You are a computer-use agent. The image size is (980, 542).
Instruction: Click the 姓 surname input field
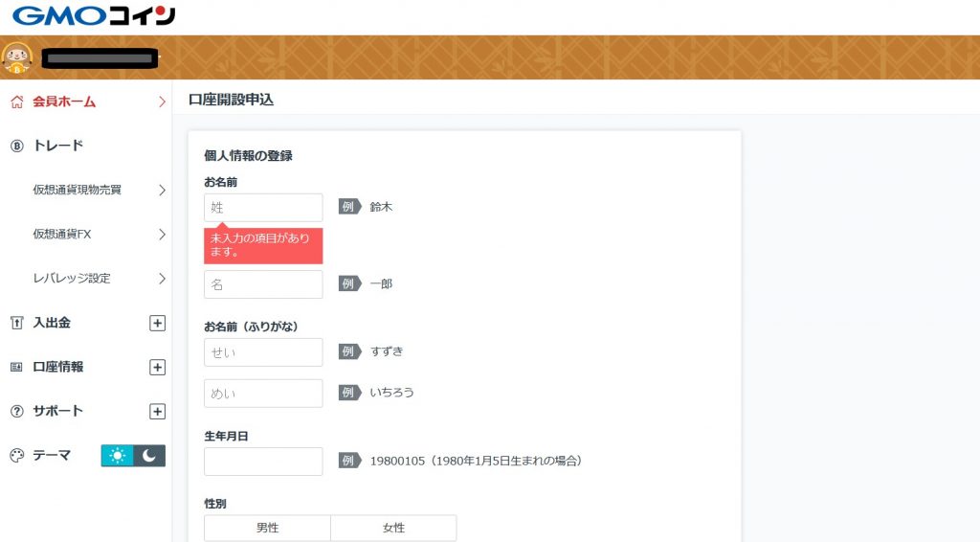(x=263, y=208)
